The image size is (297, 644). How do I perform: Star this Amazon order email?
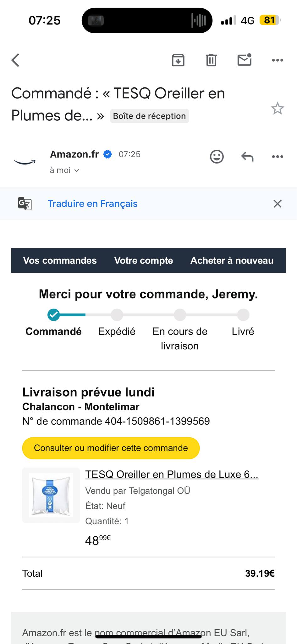point(278,108)
